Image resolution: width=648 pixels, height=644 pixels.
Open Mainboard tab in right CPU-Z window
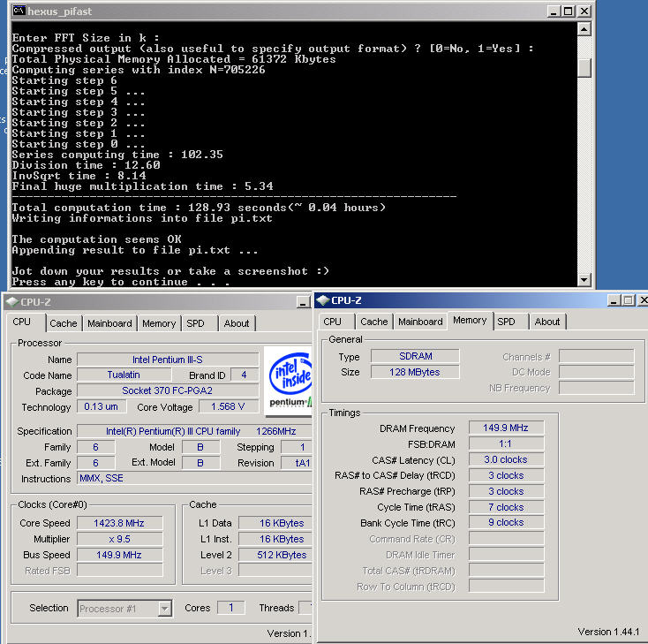point(420,322)
